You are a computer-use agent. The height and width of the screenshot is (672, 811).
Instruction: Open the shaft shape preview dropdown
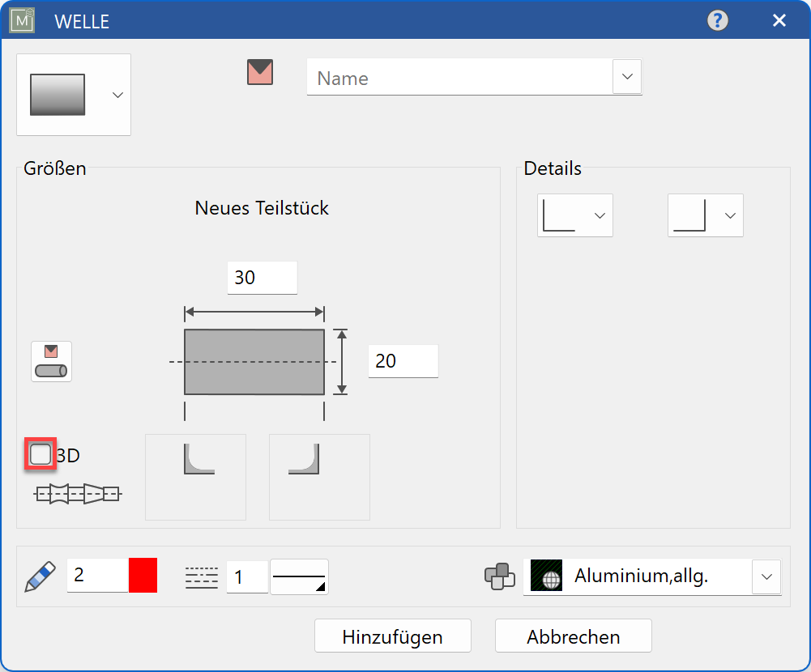point(73,95)
